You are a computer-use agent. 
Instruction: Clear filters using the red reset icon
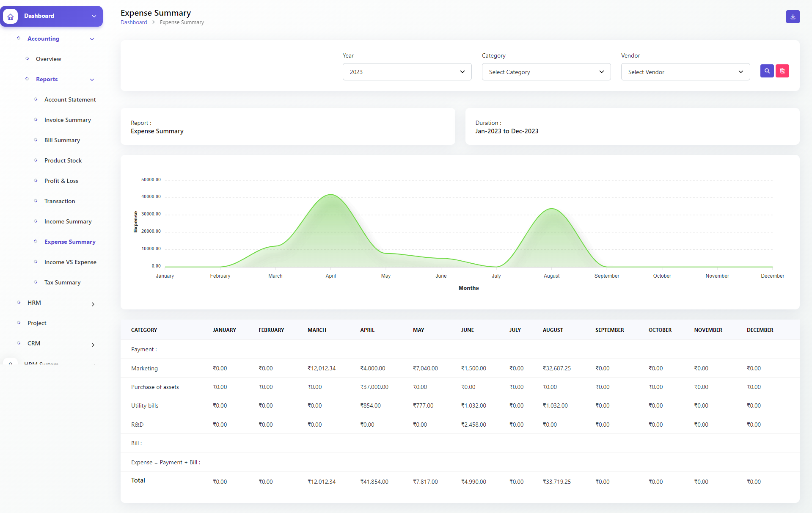782,71
